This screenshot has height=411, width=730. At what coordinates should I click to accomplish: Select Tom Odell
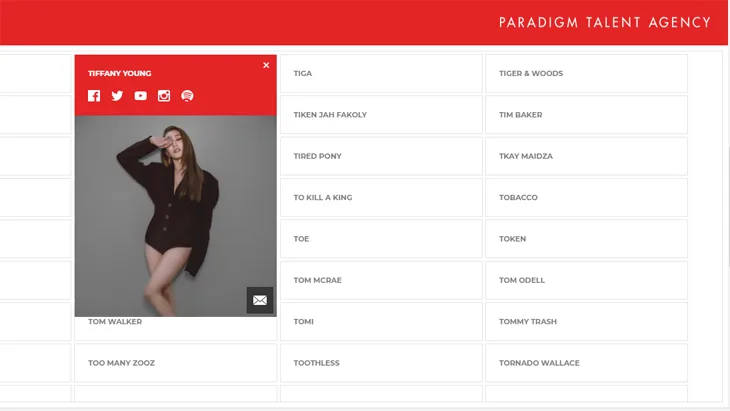(x=587, y=280)
